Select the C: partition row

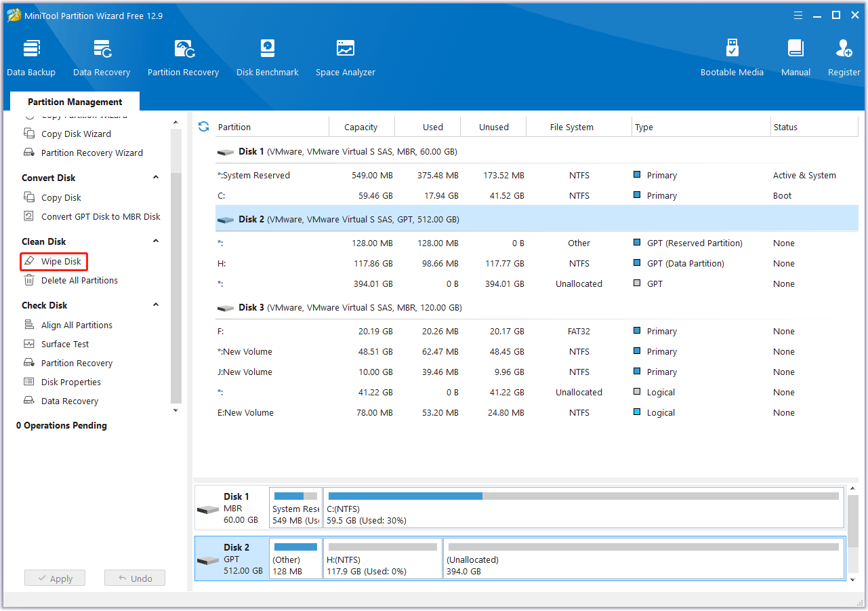pyautogui.click(x=537, y=195)
